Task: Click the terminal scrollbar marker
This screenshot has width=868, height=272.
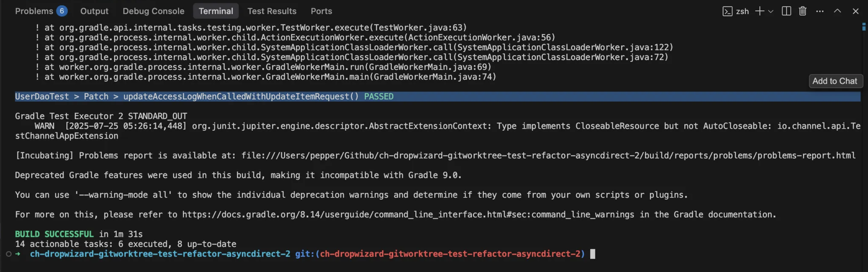Action: [x=864, y=27]
